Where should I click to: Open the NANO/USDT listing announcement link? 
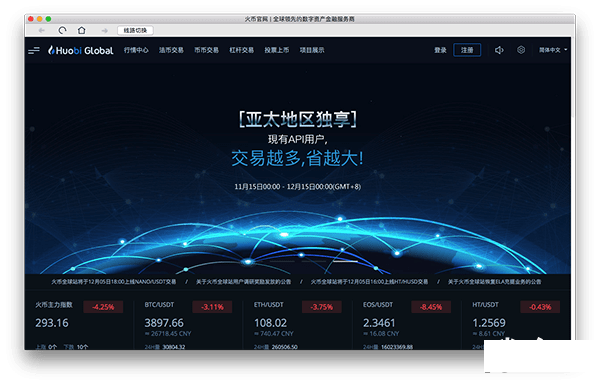(x=114, y=282)
